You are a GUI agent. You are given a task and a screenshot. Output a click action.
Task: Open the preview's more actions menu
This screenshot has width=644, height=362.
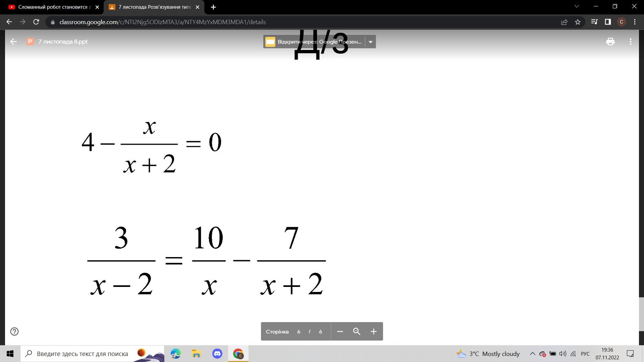[631, 42]
